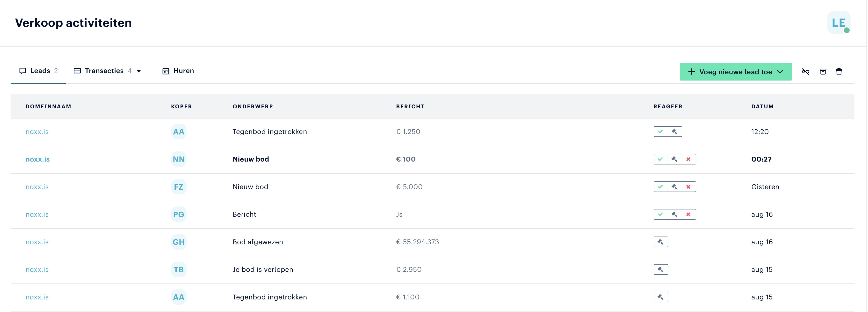Image resolution: width=868 pixels, height=312 pixels.
Task: Accept the € 1.250 Tegenbod ingetrokken offer
Action: pyautogui.click(x=660, y=132)
